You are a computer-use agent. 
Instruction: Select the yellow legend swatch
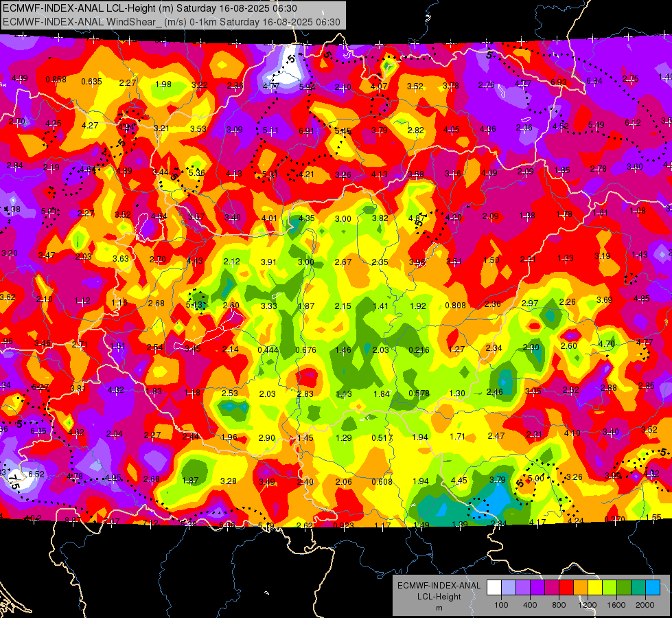(x=595, y=587)
